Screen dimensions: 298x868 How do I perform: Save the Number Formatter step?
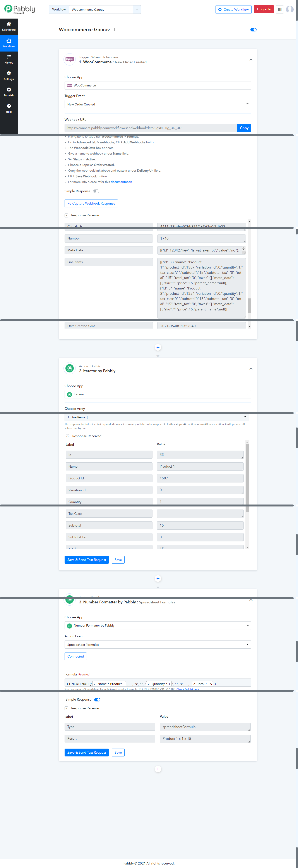pos(118,753)
